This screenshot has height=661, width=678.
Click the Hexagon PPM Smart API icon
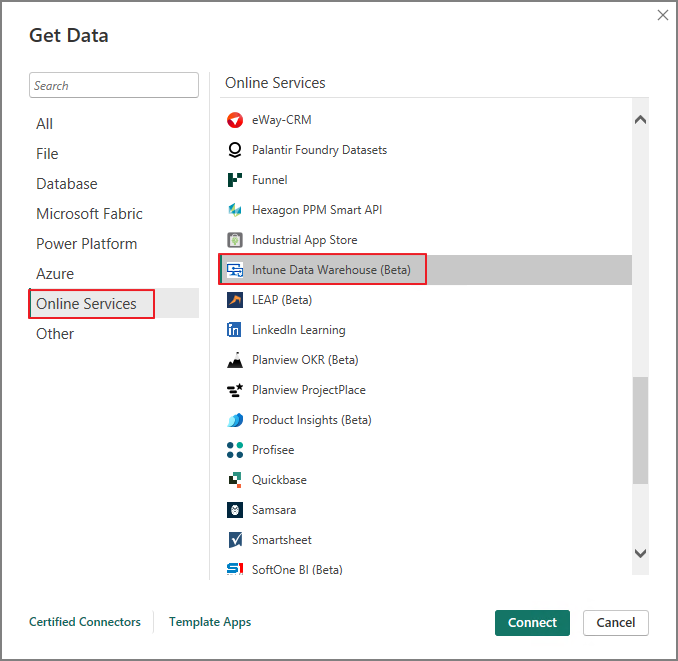(235, 210)
